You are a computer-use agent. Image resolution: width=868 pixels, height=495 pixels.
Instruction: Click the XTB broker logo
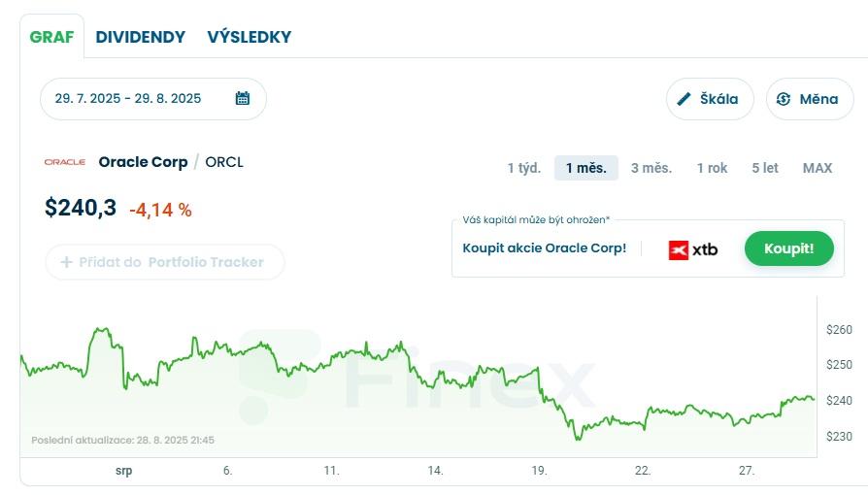(693, 249)
